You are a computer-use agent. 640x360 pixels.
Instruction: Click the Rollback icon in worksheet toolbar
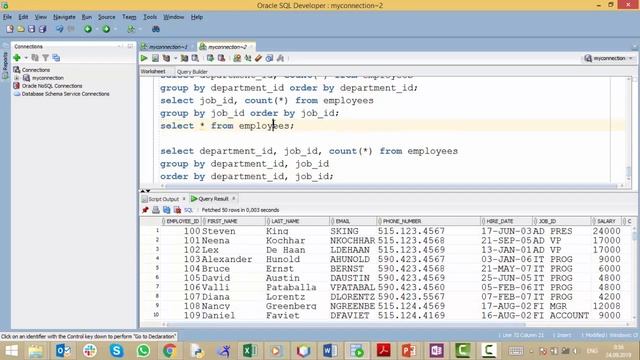point(221,58)
